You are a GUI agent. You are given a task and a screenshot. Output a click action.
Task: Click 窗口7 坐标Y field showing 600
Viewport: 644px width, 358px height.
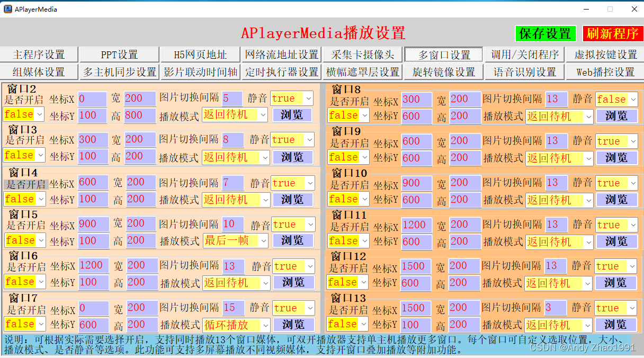(94, 324)
